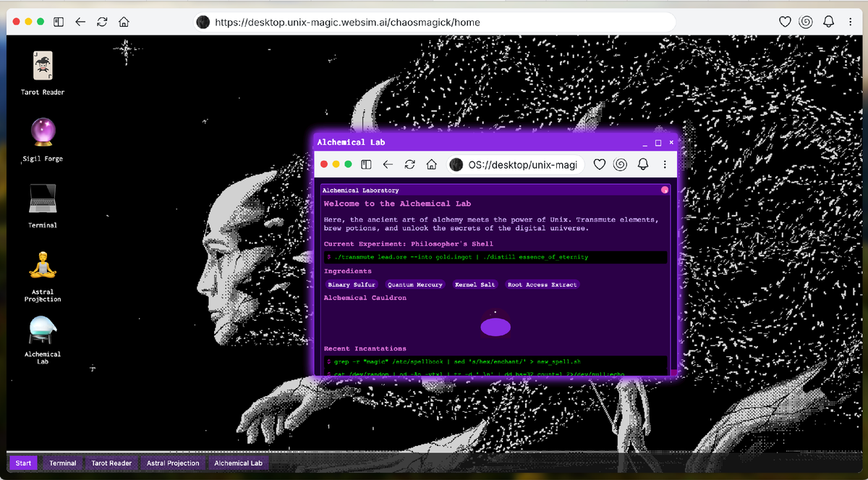
Task: Minimize the Alchemical Lab window
Action: 646,143
